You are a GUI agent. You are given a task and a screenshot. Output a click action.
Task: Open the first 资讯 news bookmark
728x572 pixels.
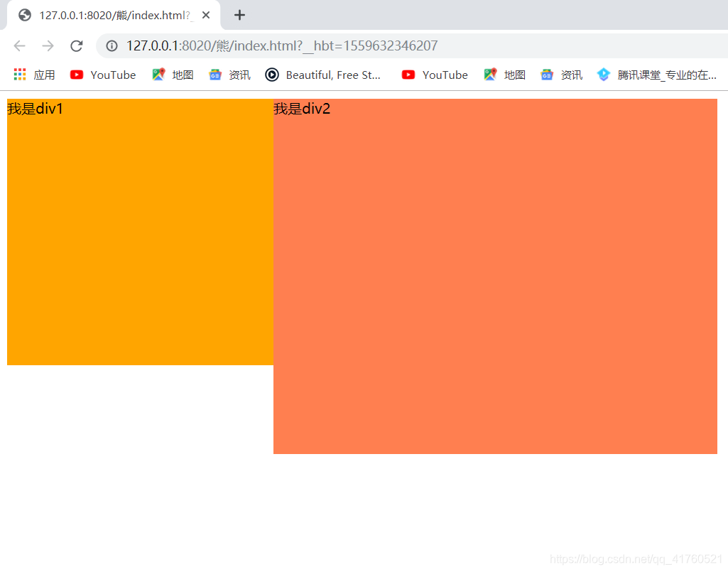point(230,75)
